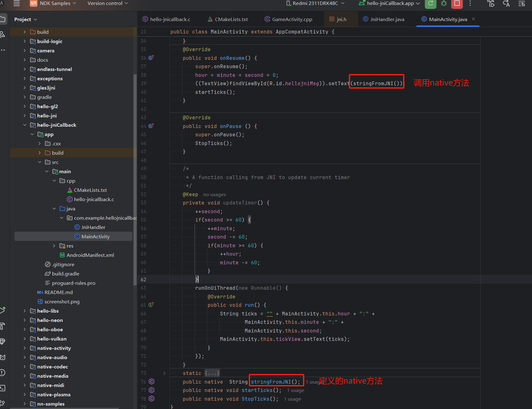Open the Terminal tool window
The height and width of the screenshot is (409, 532).
pos(2,388)
